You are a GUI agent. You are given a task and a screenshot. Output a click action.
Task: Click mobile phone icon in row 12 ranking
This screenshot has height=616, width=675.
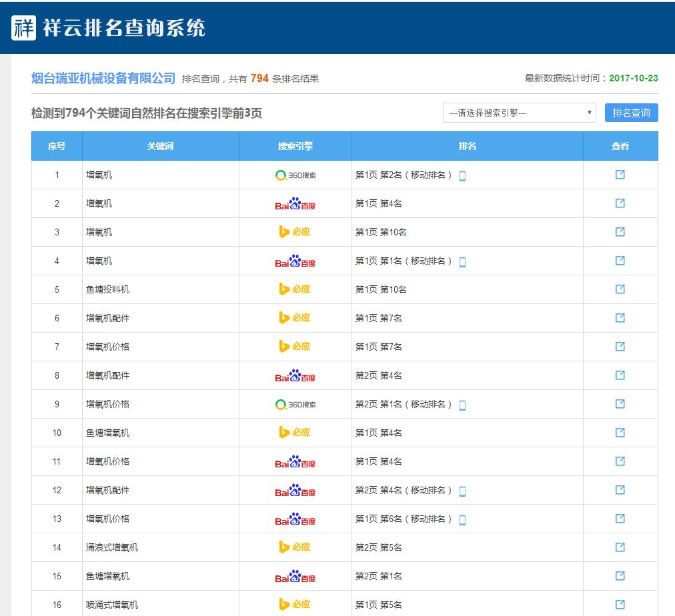462,491
